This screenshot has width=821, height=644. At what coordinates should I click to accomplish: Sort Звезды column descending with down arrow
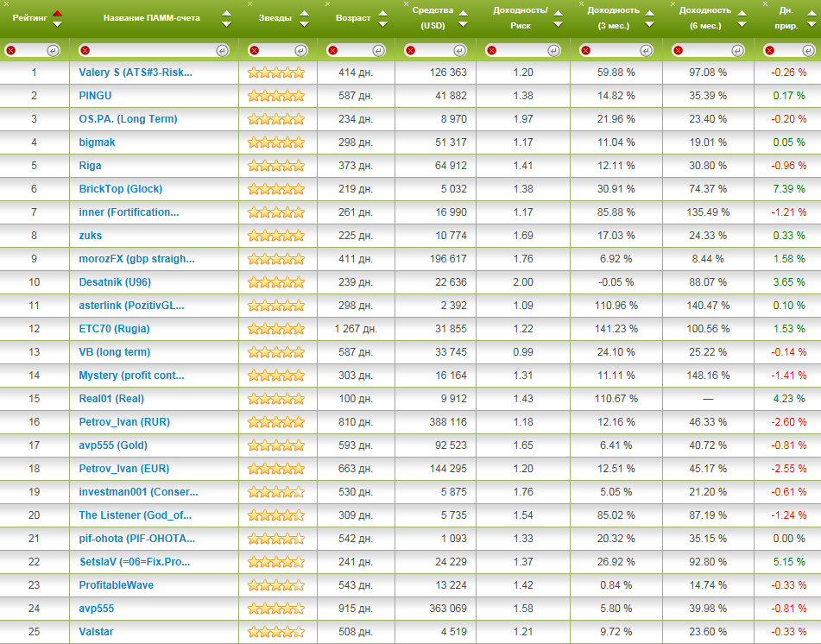click(x=304, y=24)
